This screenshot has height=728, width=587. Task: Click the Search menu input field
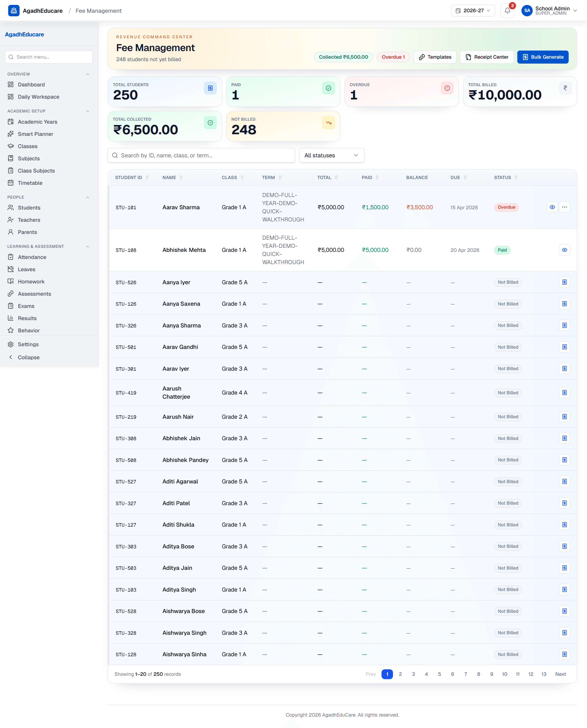[49, 57]
